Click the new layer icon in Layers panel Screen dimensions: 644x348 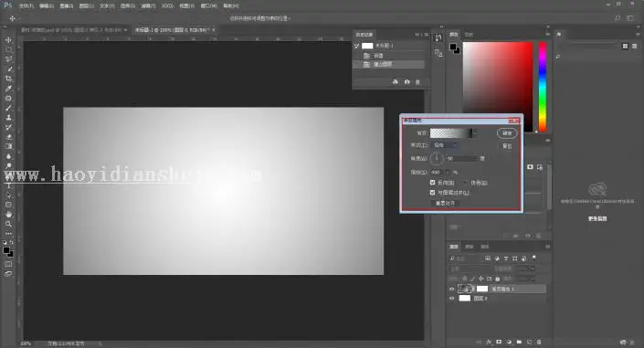click(x=529, y=342)
